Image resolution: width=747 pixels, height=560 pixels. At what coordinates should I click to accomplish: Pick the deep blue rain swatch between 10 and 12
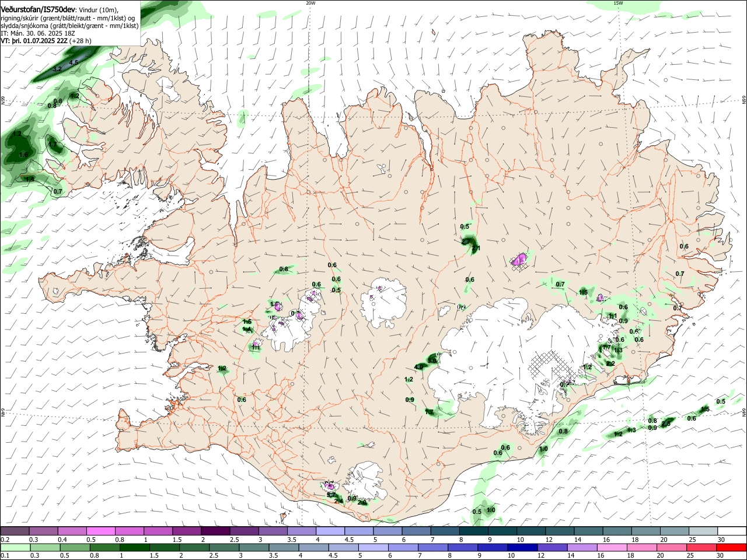(x=522, y=547)
